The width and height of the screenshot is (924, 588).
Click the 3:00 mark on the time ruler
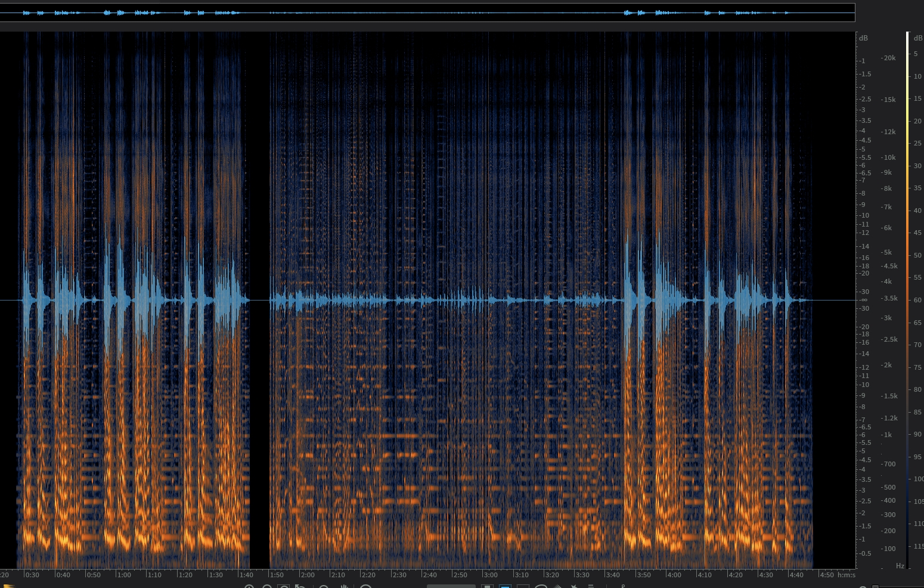tap(491, 575)
